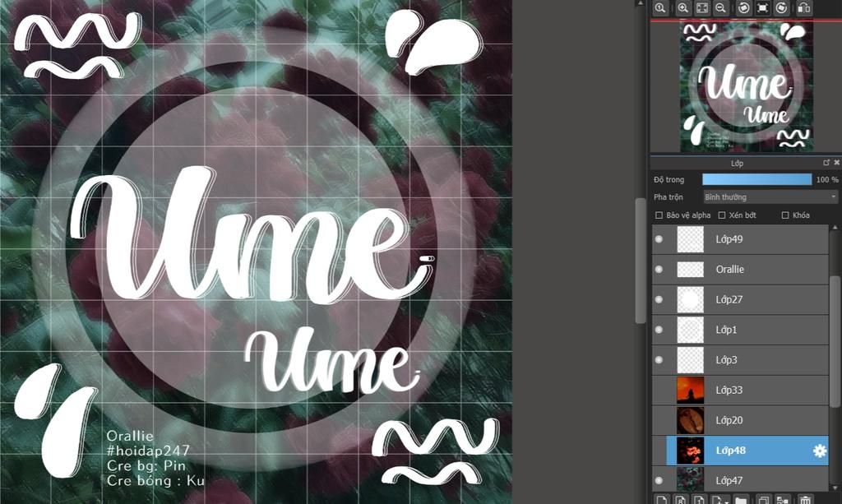
Task: Enable the Xén bớt clipping checkbox
Action: coord(722,215)
